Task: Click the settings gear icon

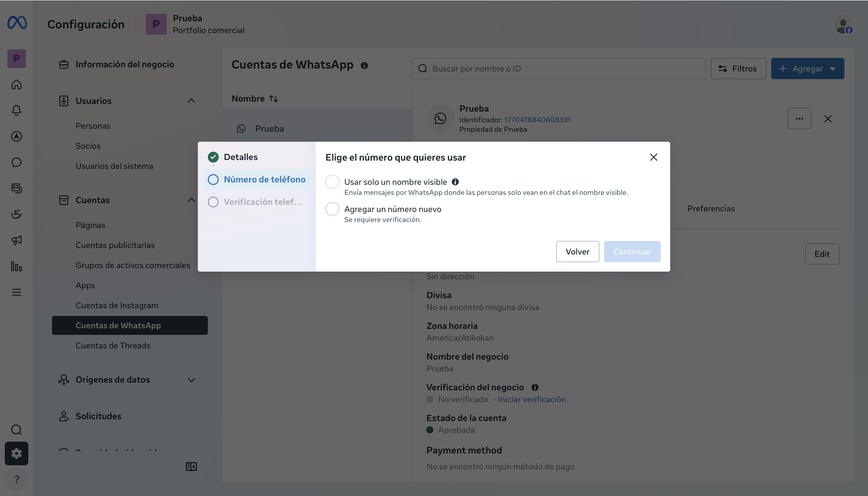Action: (16, 453)
